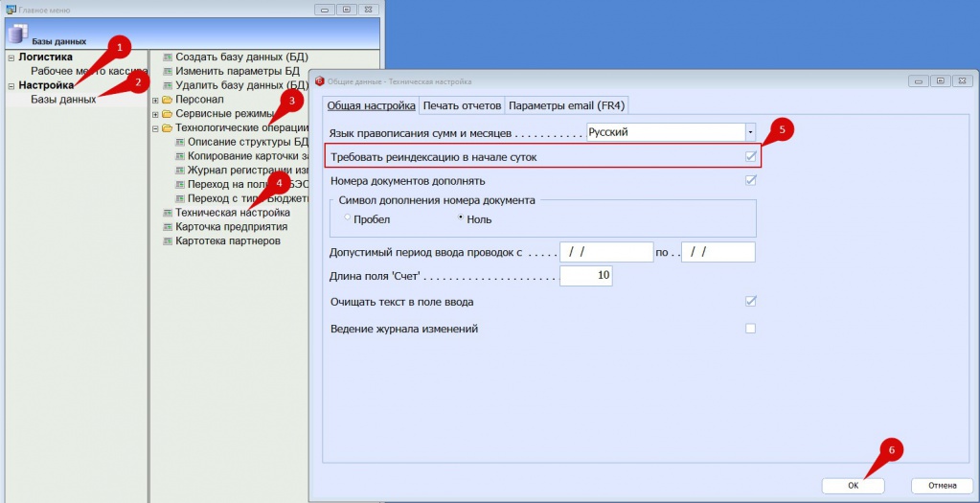Screen dimensions: 980x503
Task: Select the Настройка section label
Action: point(46,85)
